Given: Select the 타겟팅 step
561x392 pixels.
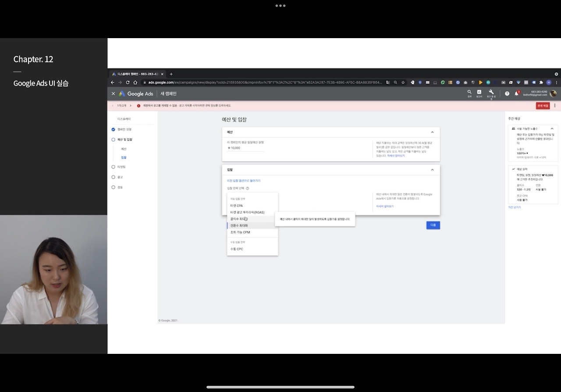Looking at the screenshot, I should click(118, 167).
